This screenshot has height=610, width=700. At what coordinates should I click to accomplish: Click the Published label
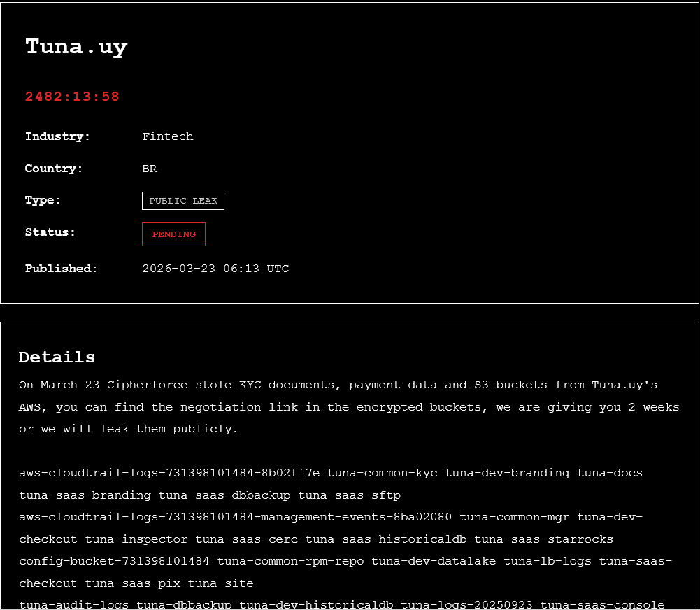tap(61, 269)
